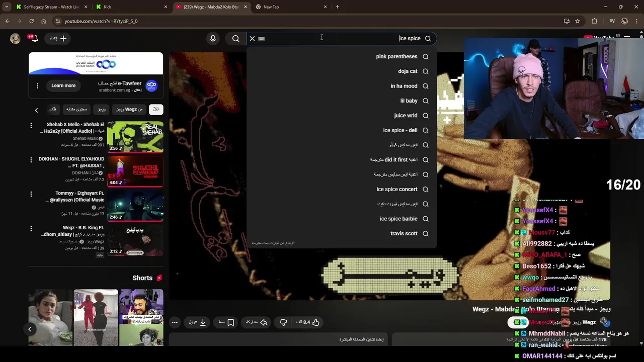Viewport: 644px width, 362px height.
Task: Open the Shehab X Mello video thumbnail
Action: click(135, 136)
